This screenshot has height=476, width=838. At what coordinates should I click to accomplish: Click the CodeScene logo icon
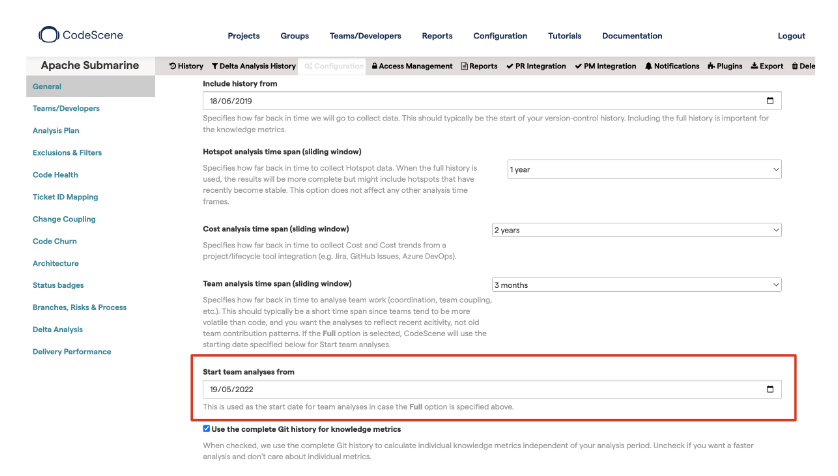coord(48,35)
